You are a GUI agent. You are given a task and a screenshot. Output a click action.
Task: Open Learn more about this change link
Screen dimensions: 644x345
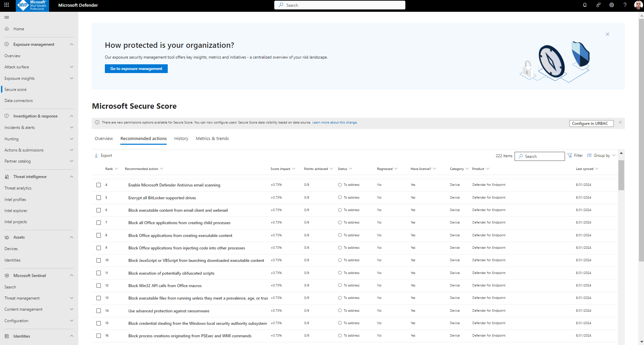[334, 123]
